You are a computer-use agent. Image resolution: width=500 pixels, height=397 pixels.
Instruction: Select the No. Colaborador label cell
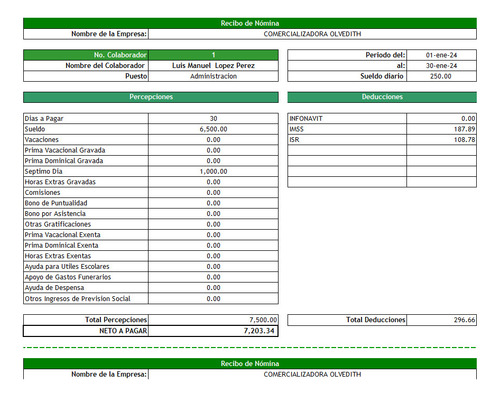[x=86, y=55]
